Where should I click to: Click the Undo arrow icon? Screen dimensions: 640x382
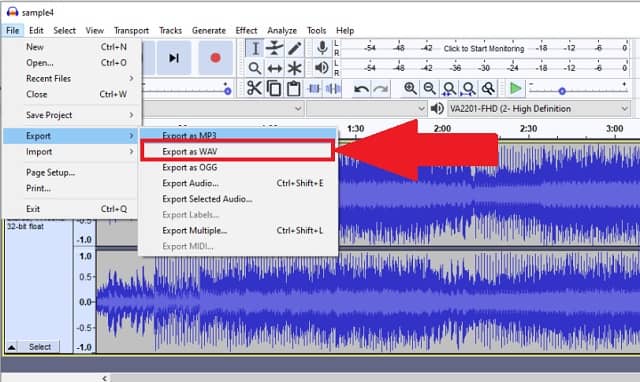361,88
